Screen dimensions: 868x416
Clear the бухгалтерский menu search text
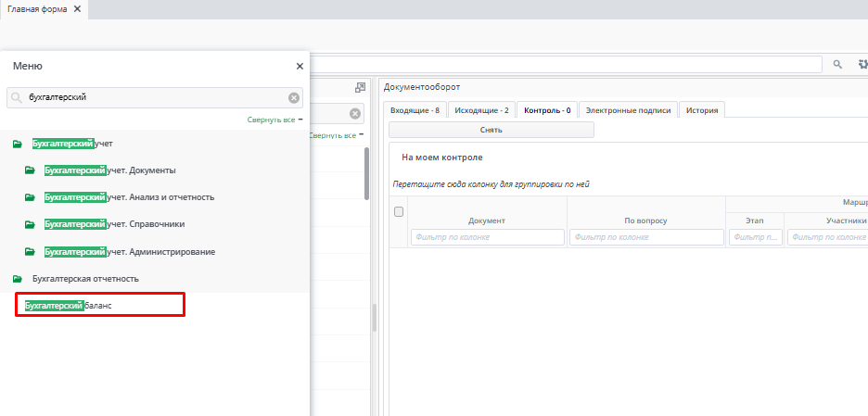tap(294, 97)
